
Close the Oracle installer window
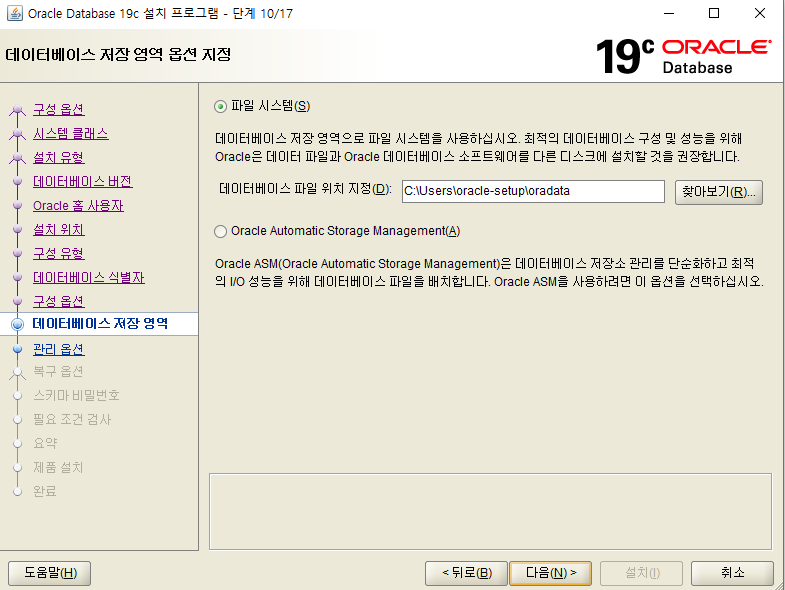coord(760,14)
